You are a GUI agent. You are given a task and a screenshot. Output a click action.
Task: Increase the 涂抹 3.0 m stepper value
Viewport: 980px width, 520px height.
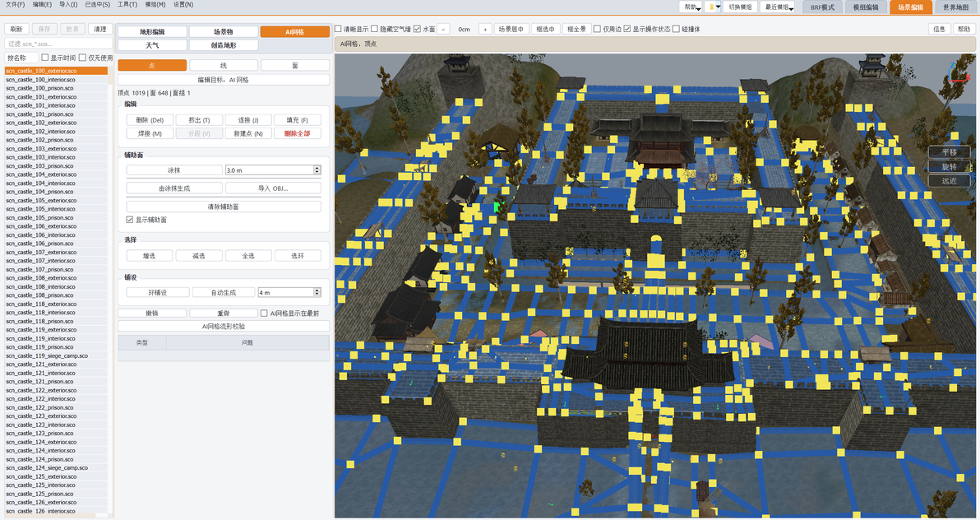coord(317,168)
